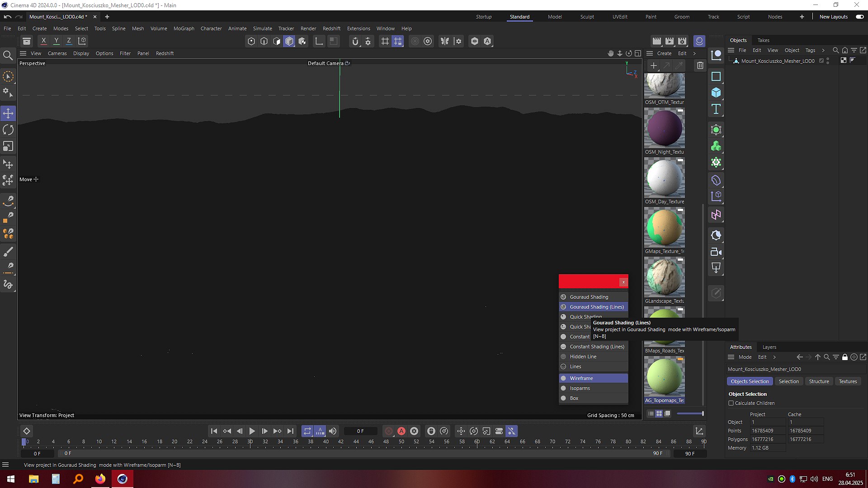This screenshot has width=868, height=488.
Task: Expand Material manager overflow arrow
Action: [694, 53]
